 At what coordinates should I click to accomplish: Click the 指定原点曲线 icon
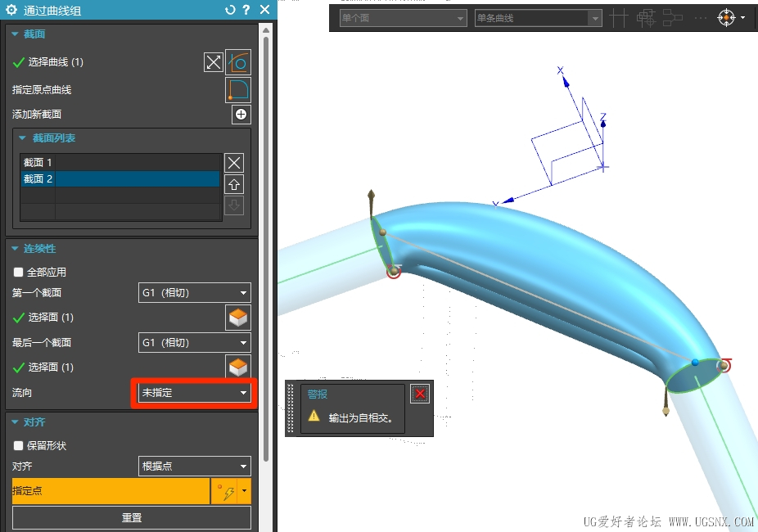[x=238, y=90]
